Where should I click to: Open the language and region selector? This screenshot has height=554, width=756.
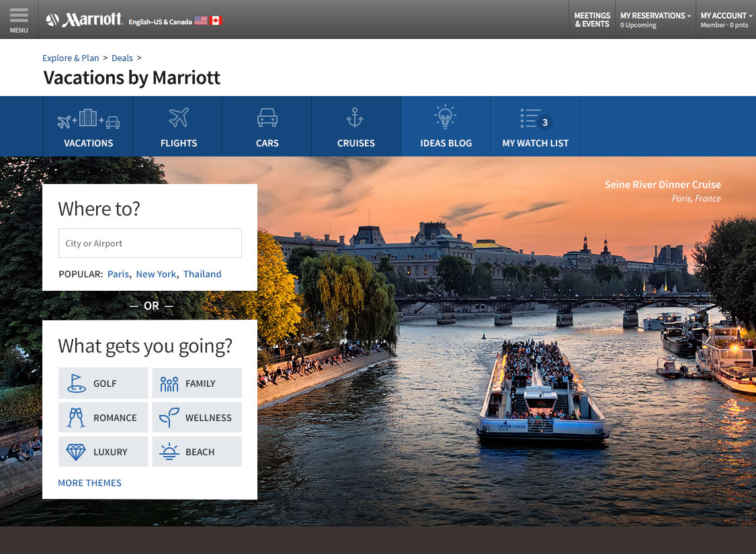pos(175,21)
